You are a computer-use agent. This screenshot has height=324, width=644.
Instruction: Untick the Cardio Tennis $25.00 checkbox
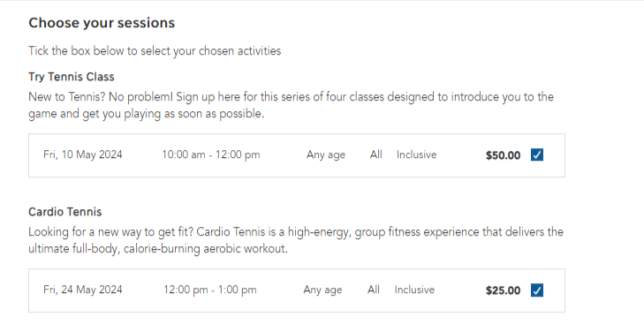point(537,290)
